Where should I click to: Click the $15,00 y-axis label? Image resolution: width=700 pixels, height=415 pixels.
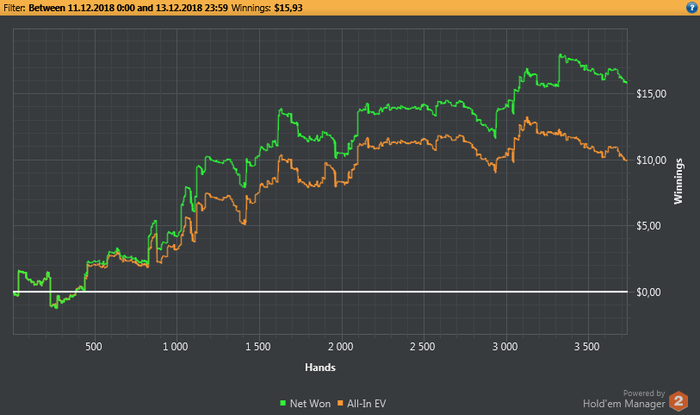click(651, 94)
